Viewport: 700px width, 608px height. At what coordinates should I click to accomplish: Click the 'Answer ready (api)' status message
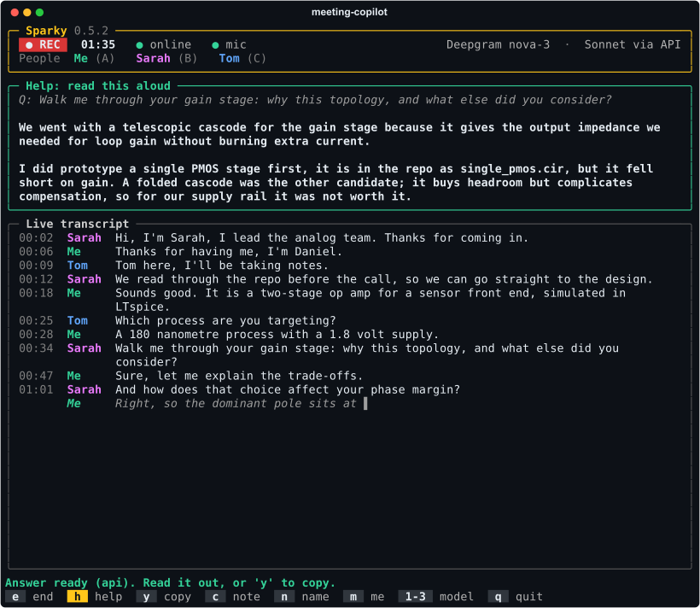click(170, 583)
